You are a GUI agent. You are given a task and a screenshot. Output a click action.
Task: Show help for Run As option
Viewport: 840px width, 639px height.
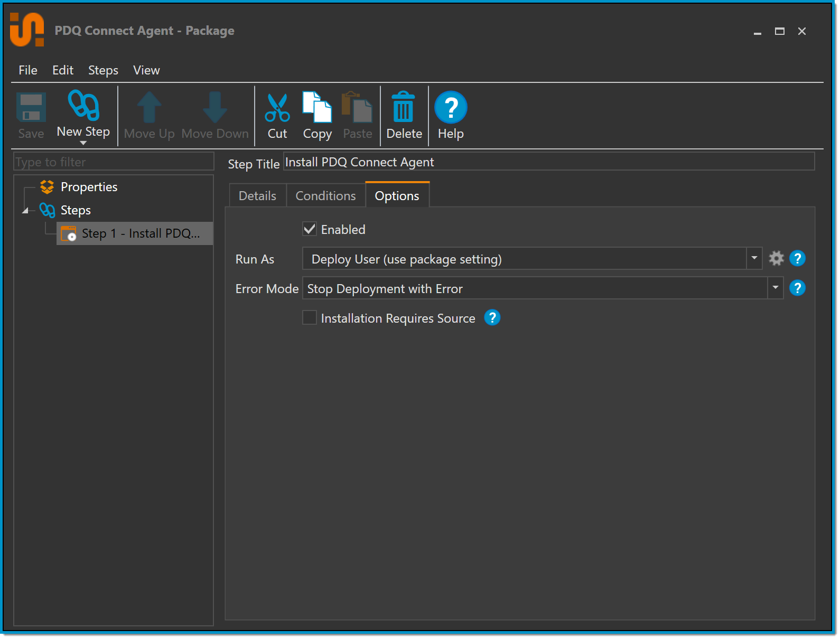797,258
